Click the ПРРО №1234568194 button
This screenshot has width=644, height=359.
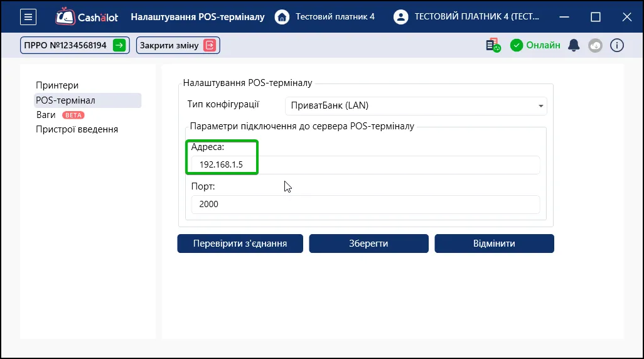(x=75, y=45)
